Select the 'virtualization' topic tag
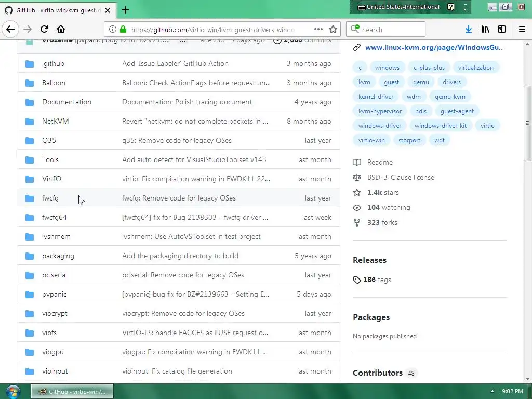Image resolution: width=532 pixels, height=399 pixels. click(476, 68)
